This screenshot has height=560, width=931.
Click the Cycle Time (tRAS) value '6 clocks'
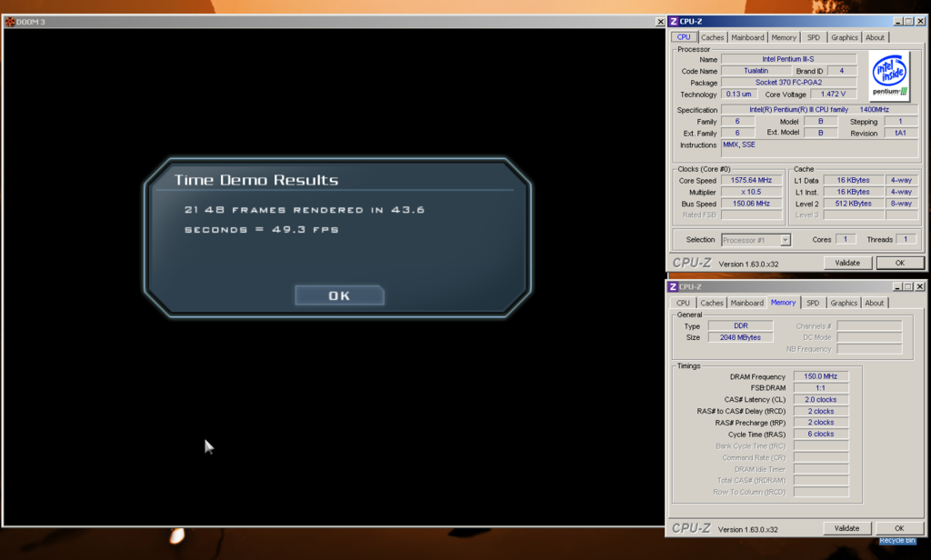coord(821,435)
